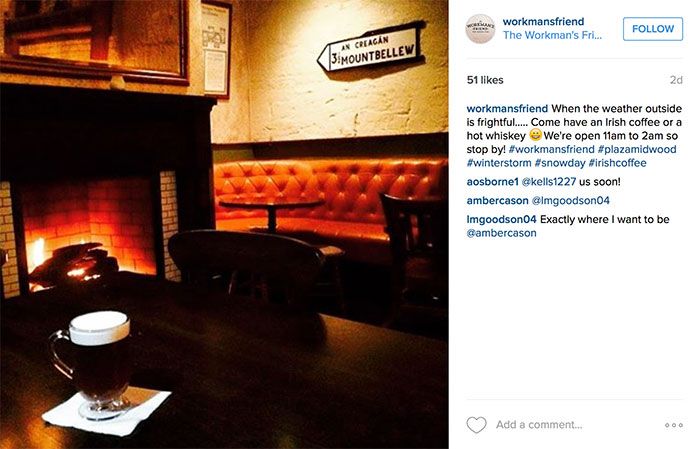This screenshot has height=449, width=700.
Task: Open the #plazamidwood hashtag
Action: pos(637,149)
